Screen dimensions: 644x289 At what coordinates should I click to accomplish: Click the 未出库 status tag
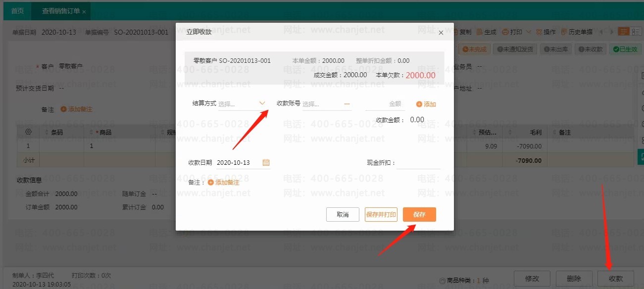556,49
